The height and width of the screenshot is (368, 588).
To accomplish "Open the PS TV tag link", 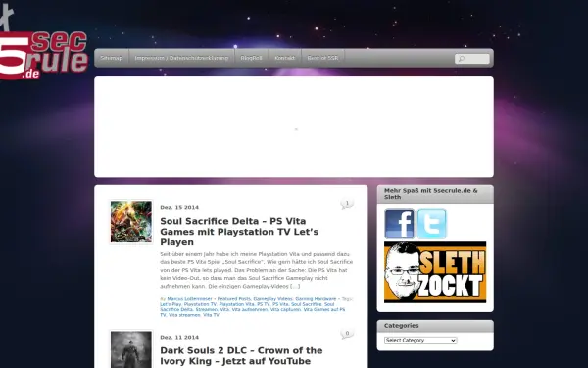I will click(x=264, y=304).
